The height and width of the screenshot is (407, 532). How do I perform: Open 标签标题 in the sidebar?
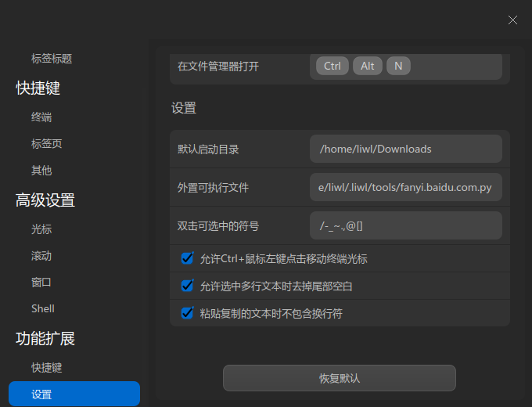52,59
